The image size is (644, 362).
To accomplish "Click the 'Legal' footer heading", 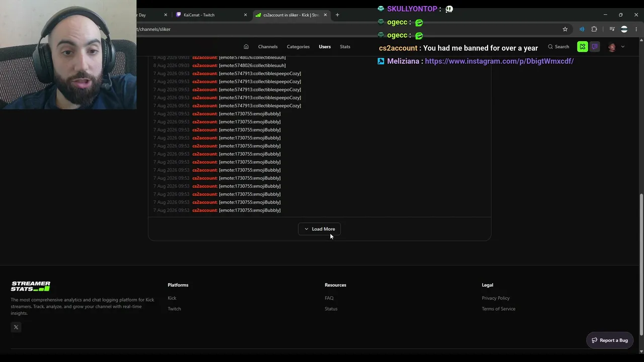I will pos(488,285).
